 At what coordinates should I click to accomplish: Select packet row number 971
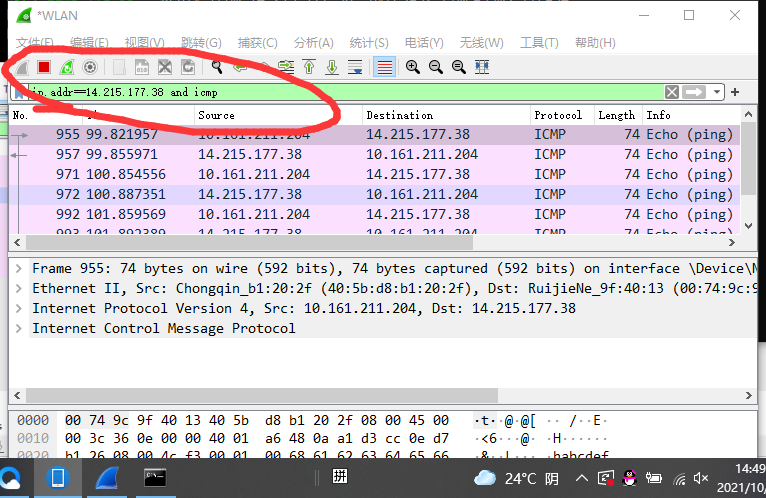point(374,174)
